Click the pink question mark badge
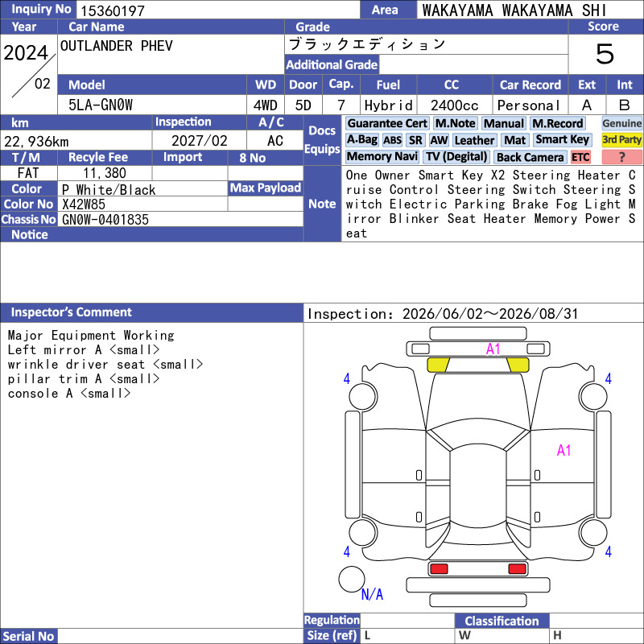644x644 pixels. click(x=621, y=157)
